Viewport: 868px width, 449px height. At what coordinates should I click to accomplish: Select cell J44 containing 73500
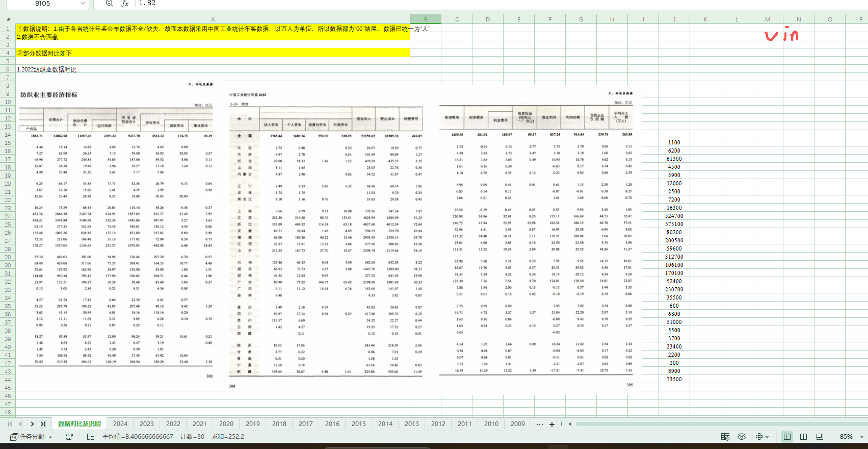(674, 380)
